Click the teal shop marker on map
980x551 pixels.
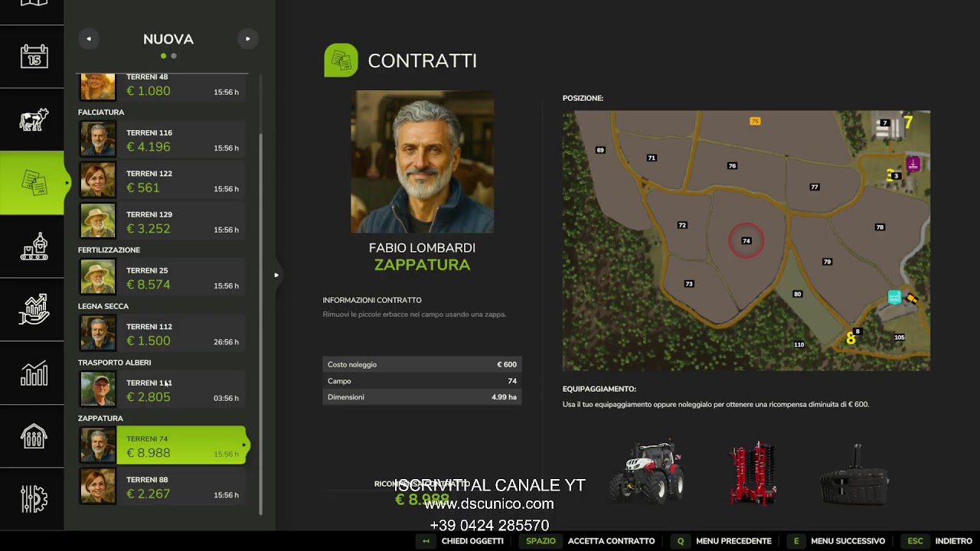(x=894, y=297)
